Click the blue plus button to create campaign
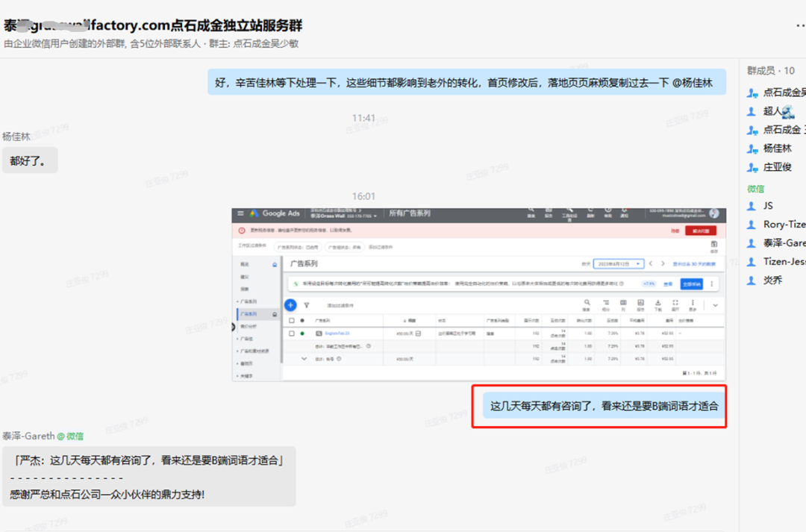Viewport: 806px width, 532px height. pyautogui.click(x=290, y=304)
